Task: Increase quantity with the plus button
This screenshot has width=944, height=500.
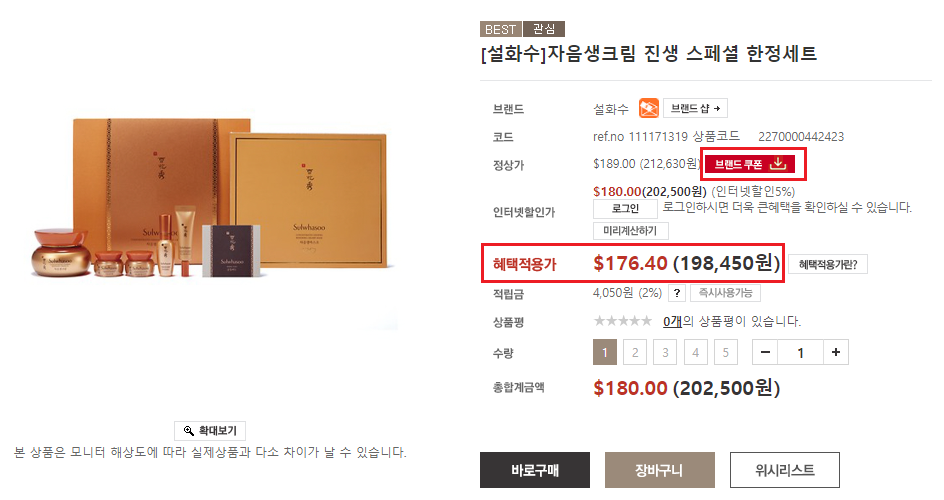Action: pyautogui.click(x=836, y=353)
